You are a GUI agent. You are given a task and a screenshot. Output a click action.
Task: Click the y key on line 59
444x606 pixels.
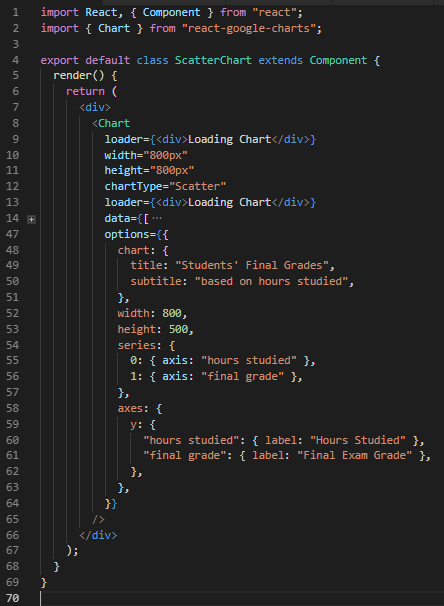pos(133,425)
